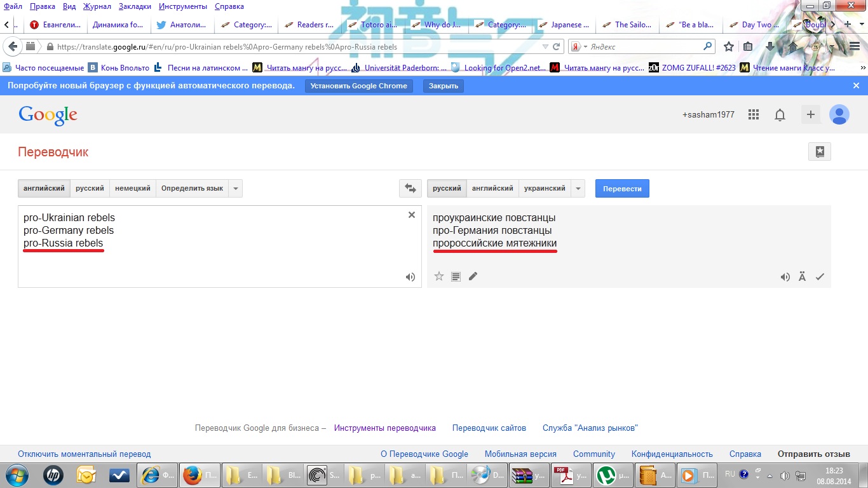Open the Google account avatar
This screenshot has height=488, width=868.
(839, 114)
